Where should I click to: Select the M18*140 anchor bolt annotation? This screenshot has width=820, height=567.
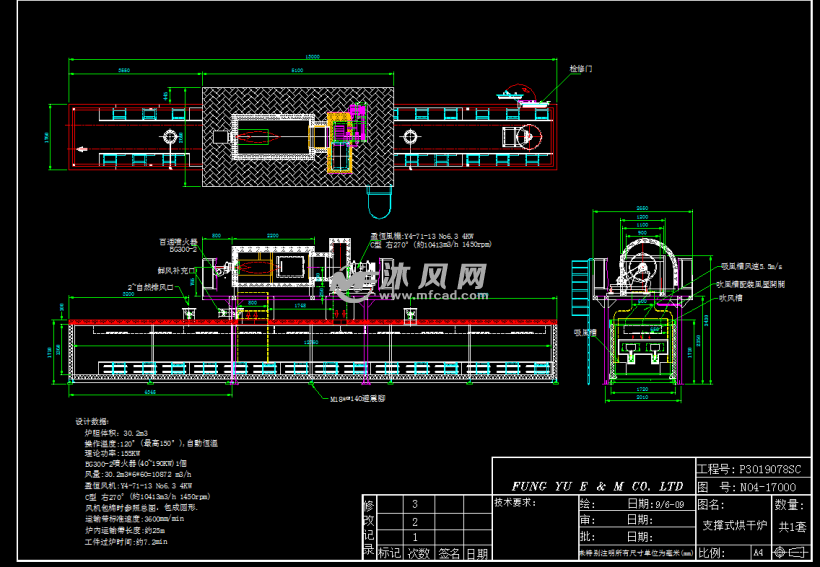coord(358,398)
